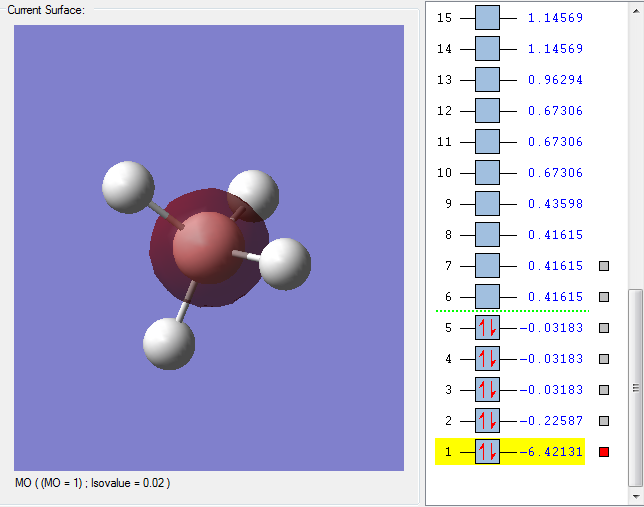The width and height of the screenshot is (644, 507).
Task: Click energy value 0.96294
Action: coord(555,80)
